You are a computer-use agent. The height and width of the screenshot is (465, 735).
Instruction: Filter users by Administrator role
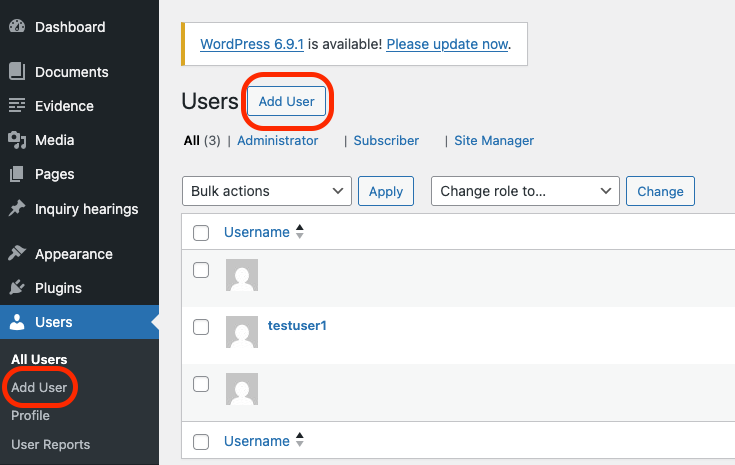point(278,141)
